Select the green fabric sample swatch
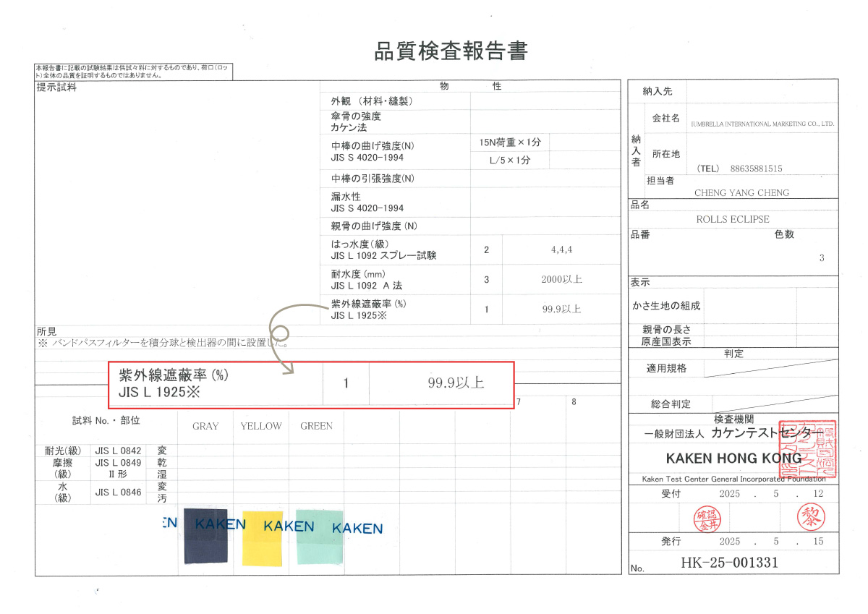 (x=319, y=536)
